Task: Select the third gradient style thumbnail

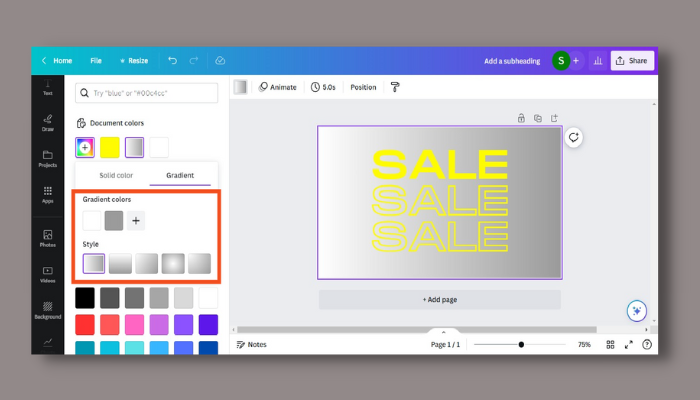Action: click(x=146, y=263)
